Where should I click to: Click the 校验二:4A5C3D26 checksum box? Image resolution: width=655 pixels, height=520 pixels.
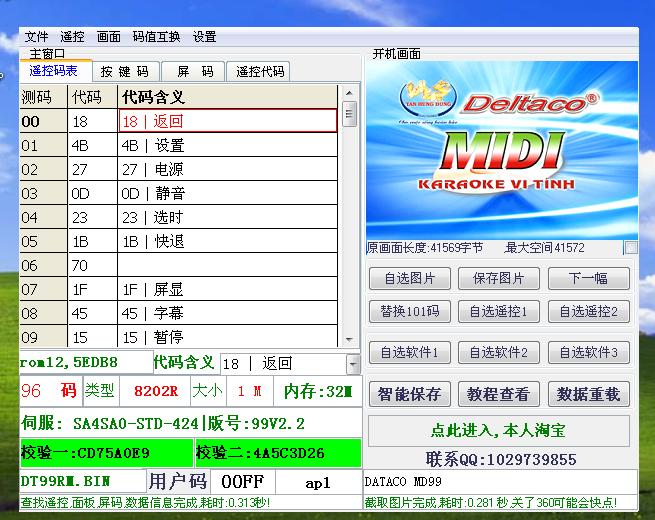(x=278, y=453)
